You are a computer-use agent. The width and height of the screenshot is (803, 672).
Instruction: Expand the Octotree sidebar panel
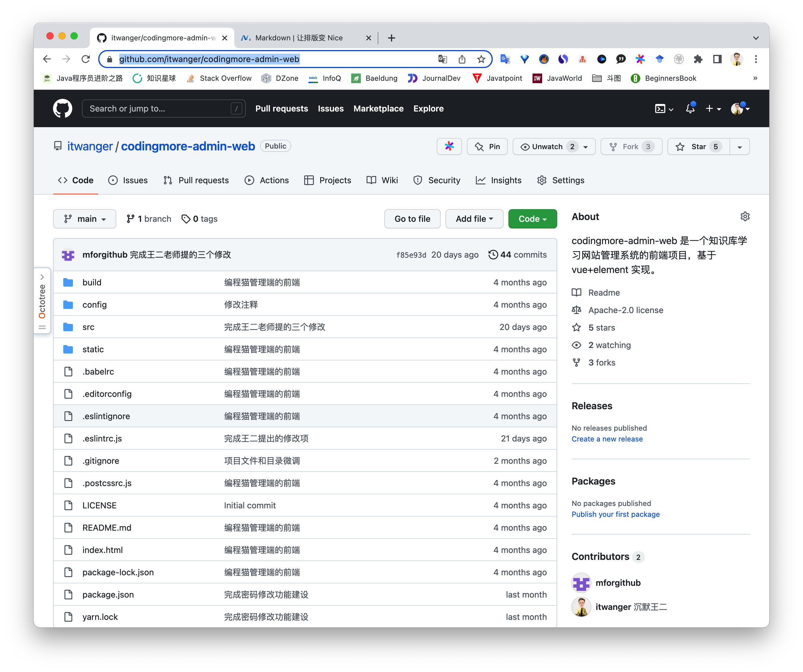point(42,277)
